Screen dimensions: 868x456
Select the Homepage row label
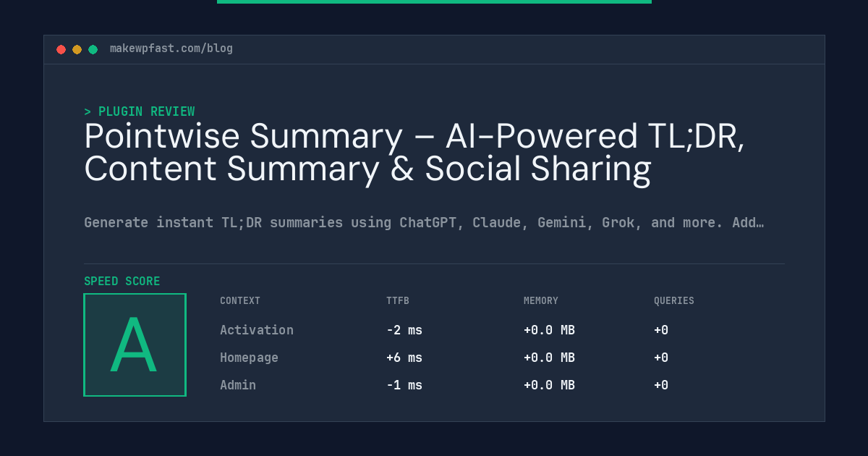point(249,358)
